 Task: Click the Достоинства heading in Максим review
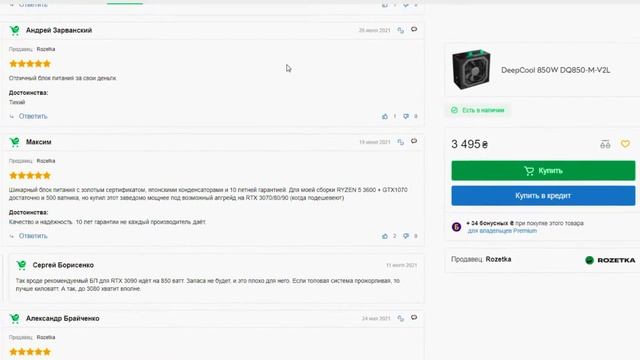tap(29, 213)
